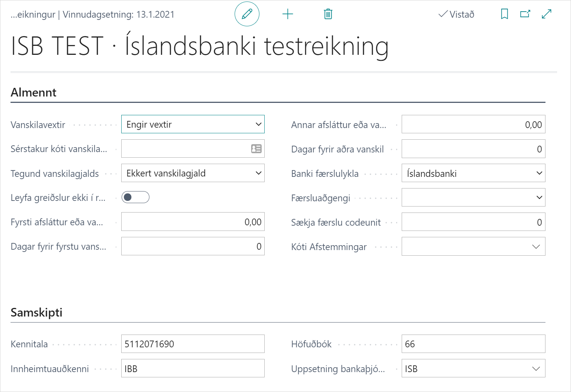The image size is (571, 392).
Task: Click the Innheimtuauðkenni label
Action: (x=50, y=369)
